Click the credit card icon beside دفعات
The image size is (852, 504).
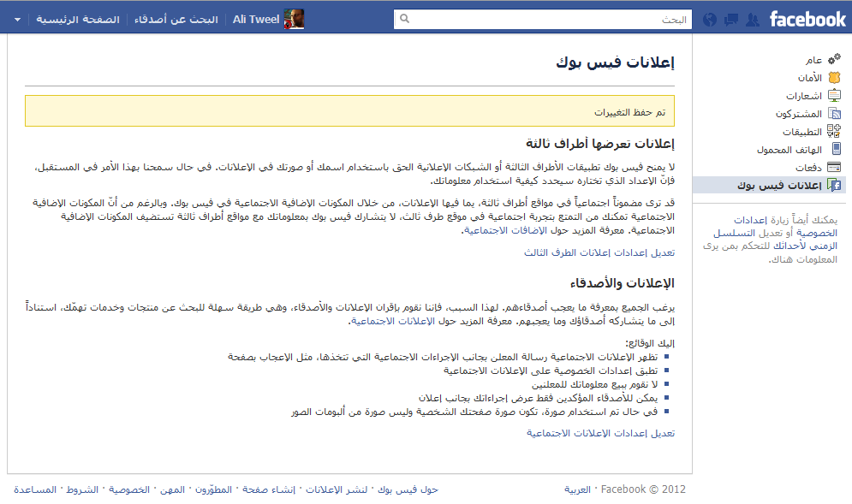[x=834, y=168]
